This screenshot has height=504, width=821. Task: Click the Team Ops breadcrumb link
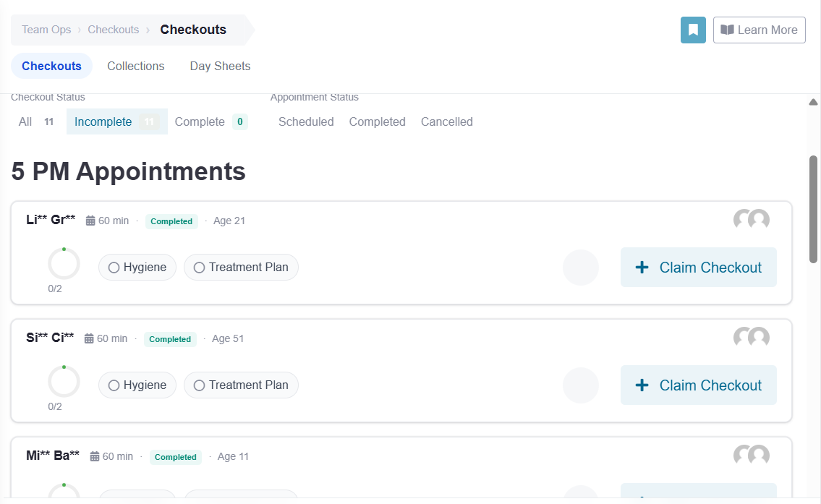pyautogui.click(x=46, y=30)
